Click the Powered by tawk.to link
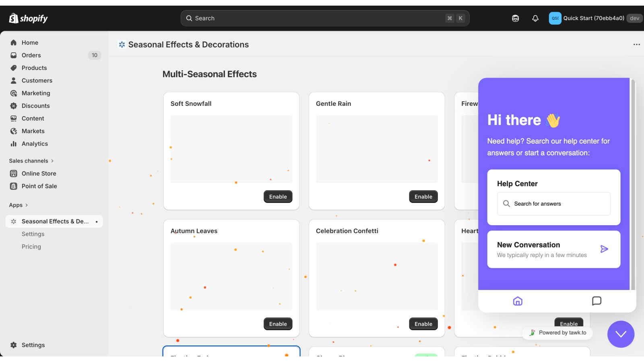The height and width of the screenshot is (362, 644). click(557, 333)
